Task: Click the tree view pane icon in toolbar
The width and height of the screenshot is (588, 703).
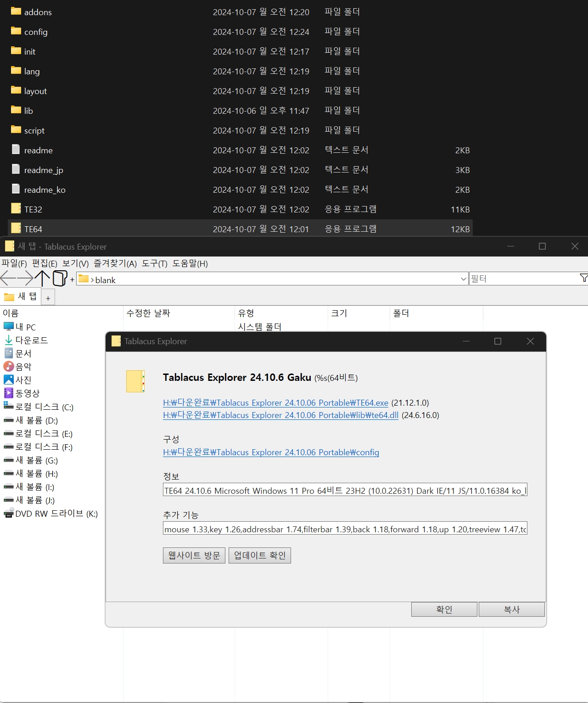Action: tap(60, 278)
